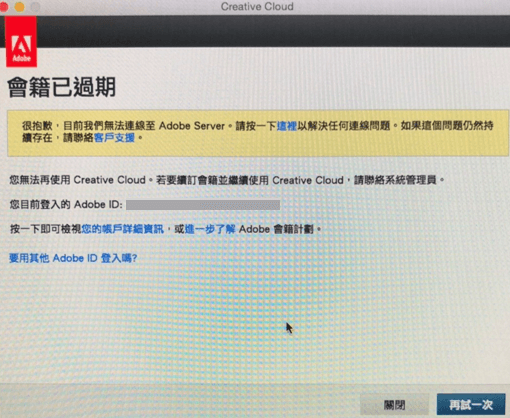Click the 您目前登入的 Adobe ID: label
Viewport: 510px width, 418px height.
[66, 204]
